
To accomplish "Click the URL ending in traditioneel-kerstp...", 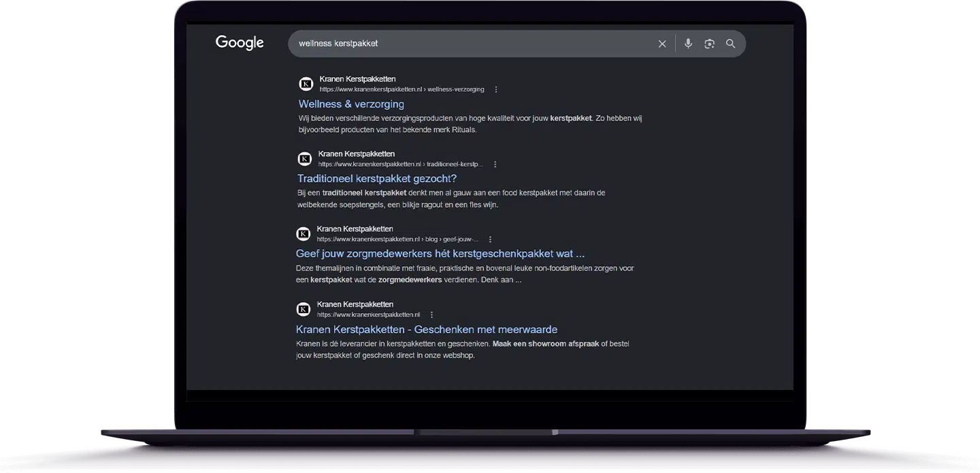I will click(401, 164).
